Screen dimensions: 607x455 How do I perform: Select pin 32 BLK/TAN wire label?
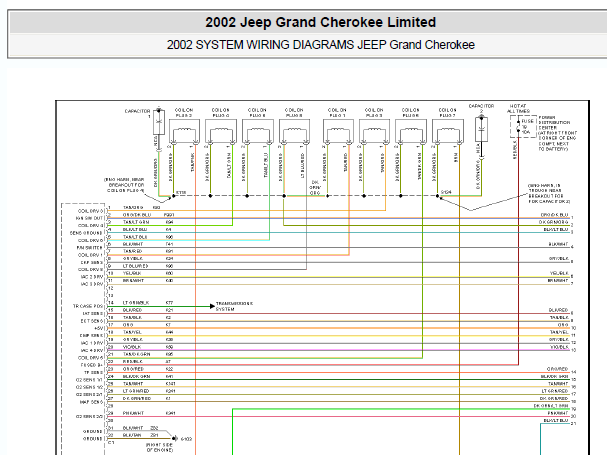click(x=132, y=435)
